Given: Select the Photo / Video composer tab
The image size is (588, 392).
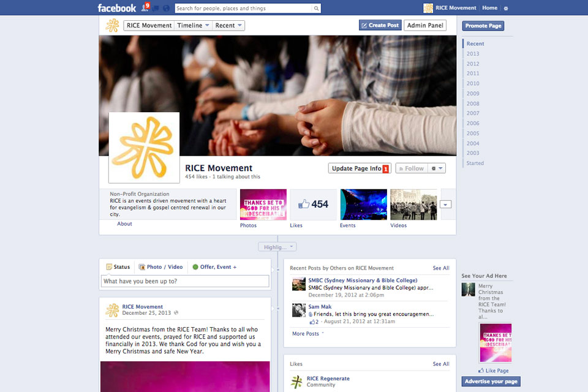Looking at the screenshot, I should (x=160, y=266).
